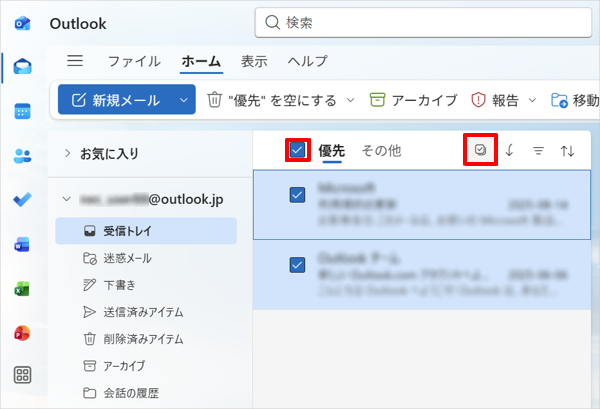Click the お気に入り heading text
This screenshot has height=409, width=600.
[109, 153]
